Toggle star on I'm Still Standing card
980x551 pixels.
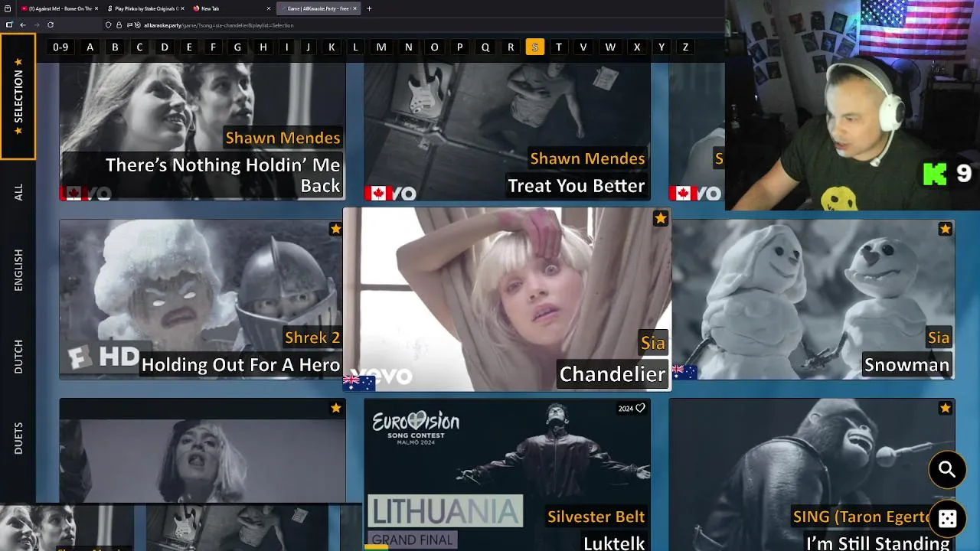(x=946, y=408)
